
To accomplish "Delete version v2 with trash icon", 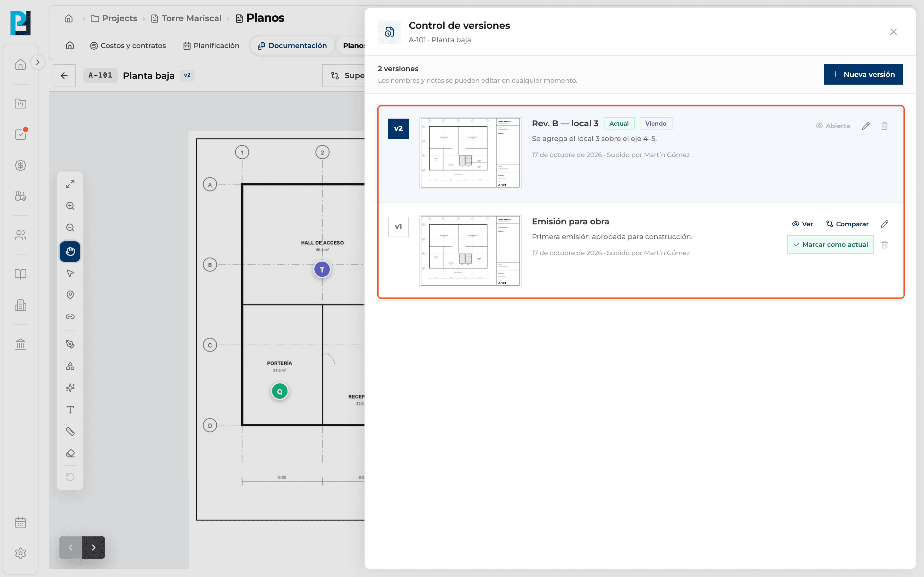I will 884,126.
